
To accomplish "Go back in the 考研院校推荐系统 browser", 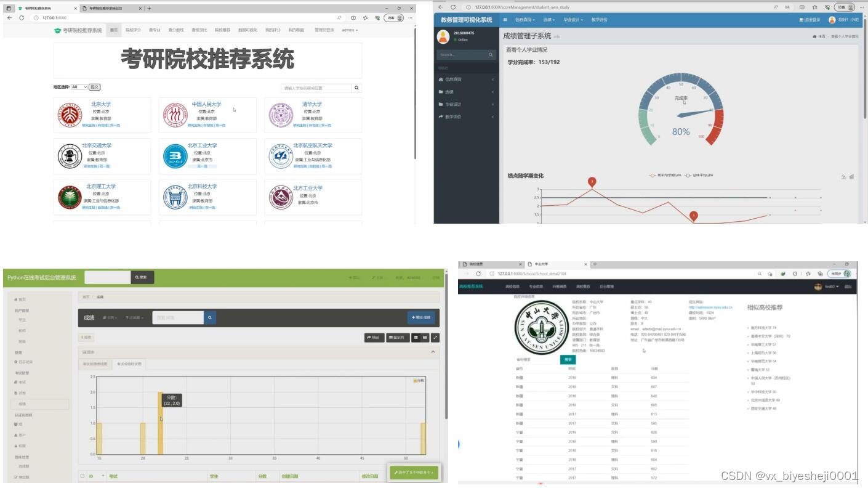I will [9, 18].
